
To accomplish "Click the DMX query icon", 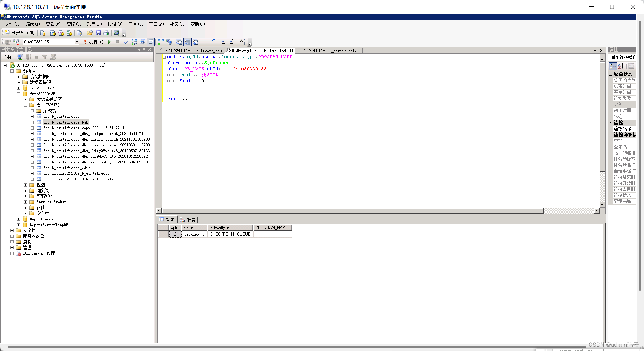I will 61,33.
